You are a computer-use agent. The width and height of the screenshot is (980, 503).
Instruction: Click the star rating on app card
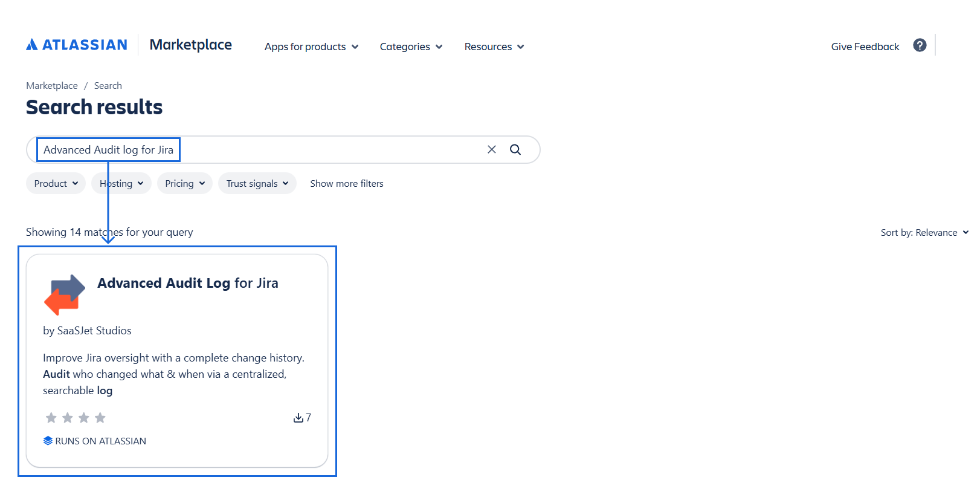coord(76,418)
